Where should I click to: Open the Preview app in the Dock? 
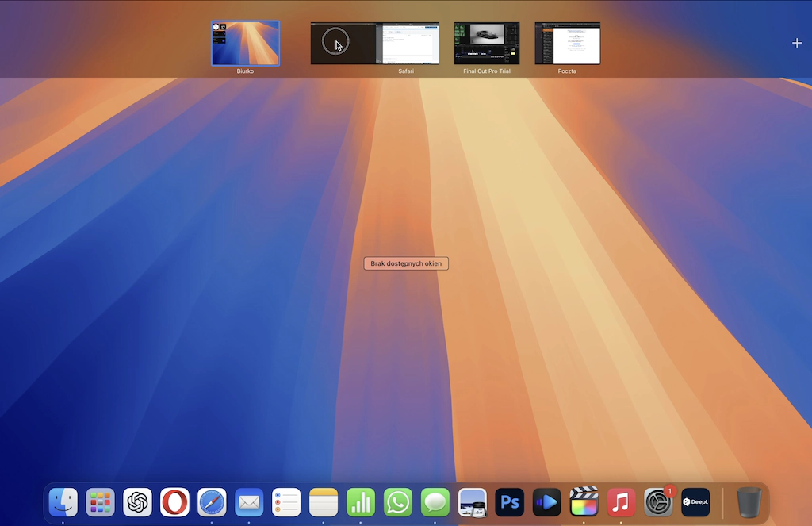(473, 502)
